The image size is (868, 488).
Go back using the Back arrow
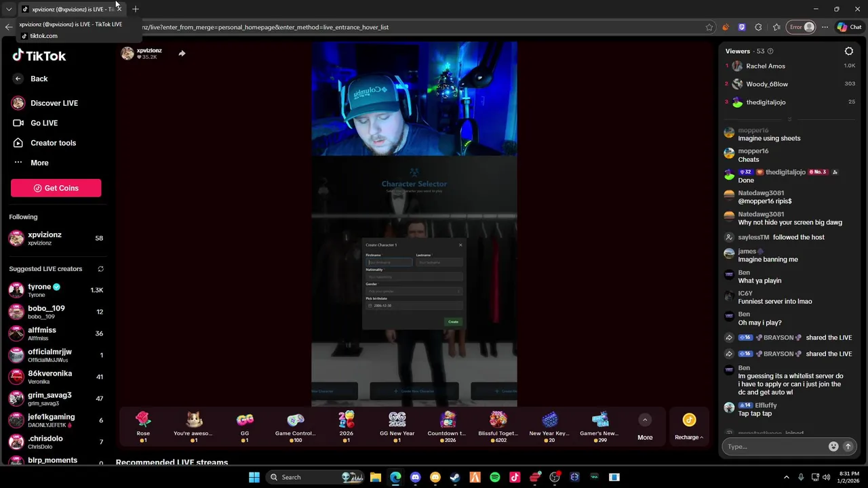[18, 79]
